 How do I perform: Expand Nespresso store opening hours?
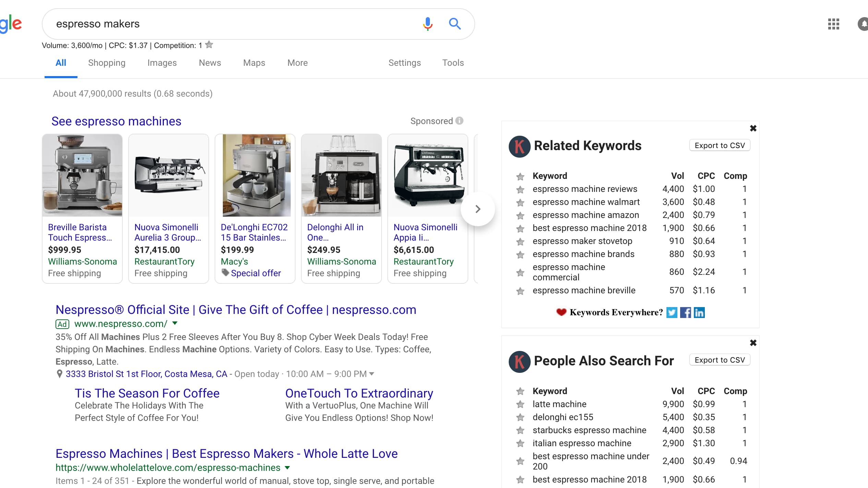(372, 374)
